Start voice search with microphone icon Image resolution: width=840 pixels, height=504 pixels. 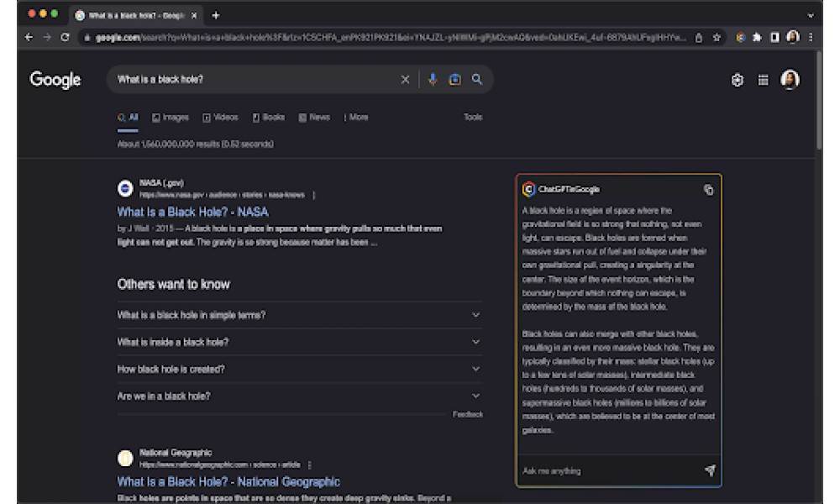(433, 79)
